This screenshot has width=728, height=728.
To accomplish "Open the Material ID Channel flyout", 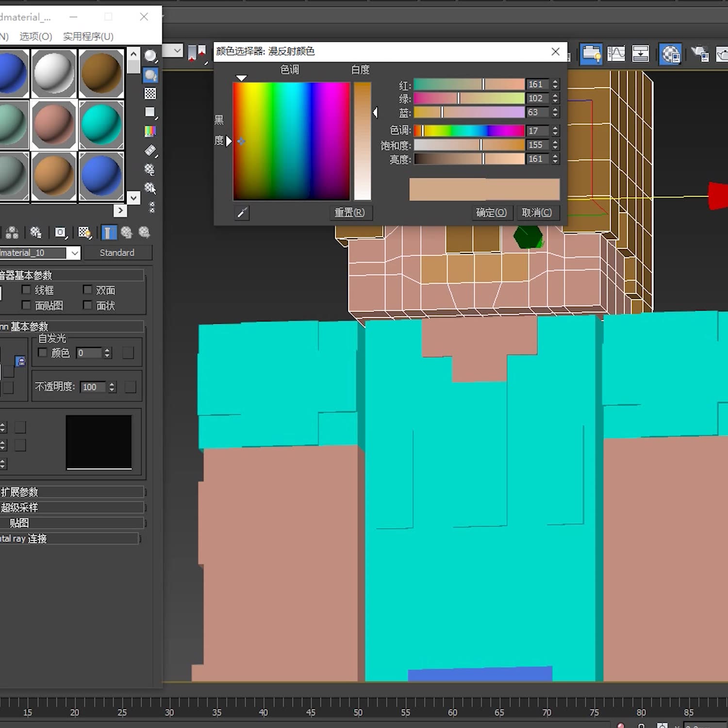I will tap(61, 233).
